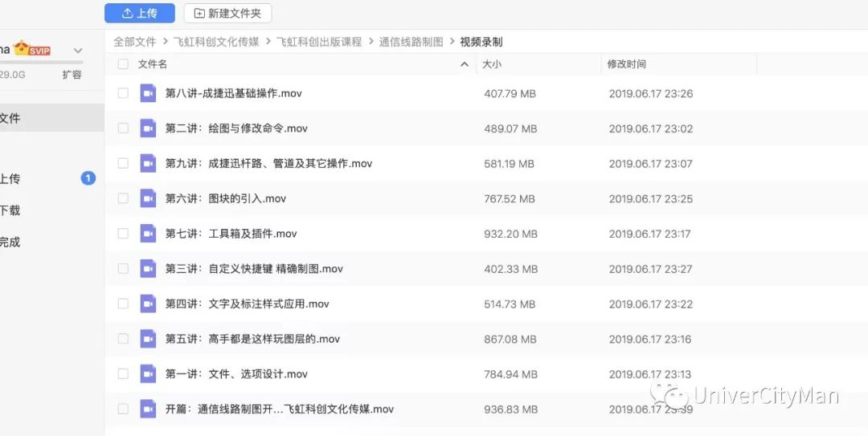This screenshot has width=868, height=436.
Task: Click the blue 上传 upload button
Action: click(x=140, y=14)
